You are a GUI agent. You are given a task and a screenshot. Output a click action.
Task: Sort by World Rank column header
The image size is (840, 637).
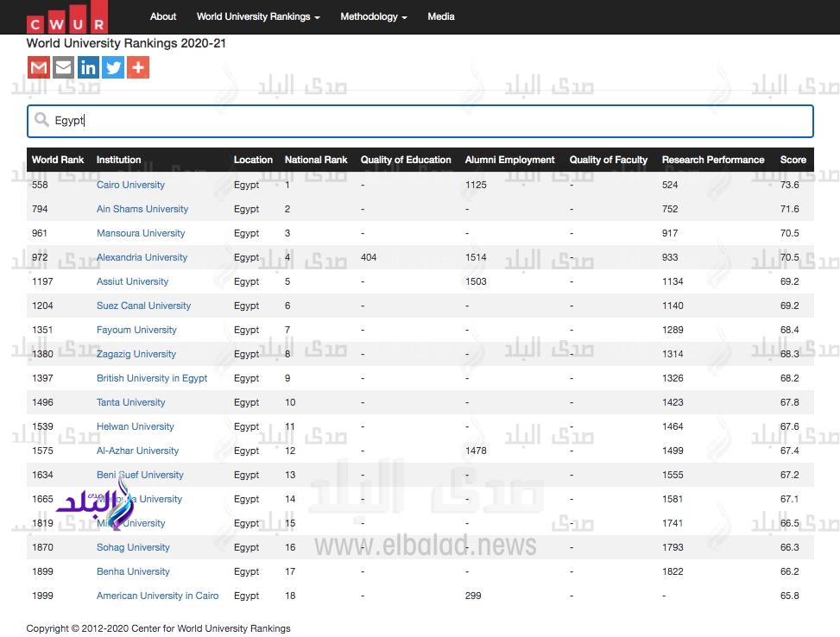coord(58,160)
